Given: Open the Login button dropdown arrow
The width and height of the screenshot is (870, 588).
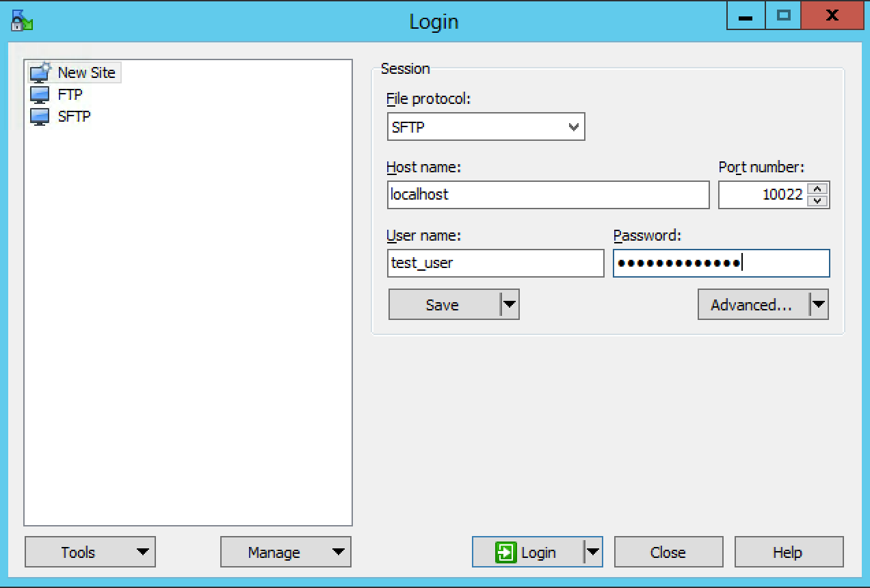Looking at the screenshot, I should point(593,552).
